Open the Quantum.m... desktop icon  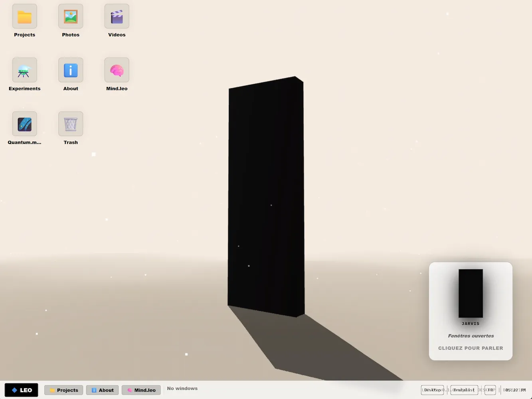(25, 124)
